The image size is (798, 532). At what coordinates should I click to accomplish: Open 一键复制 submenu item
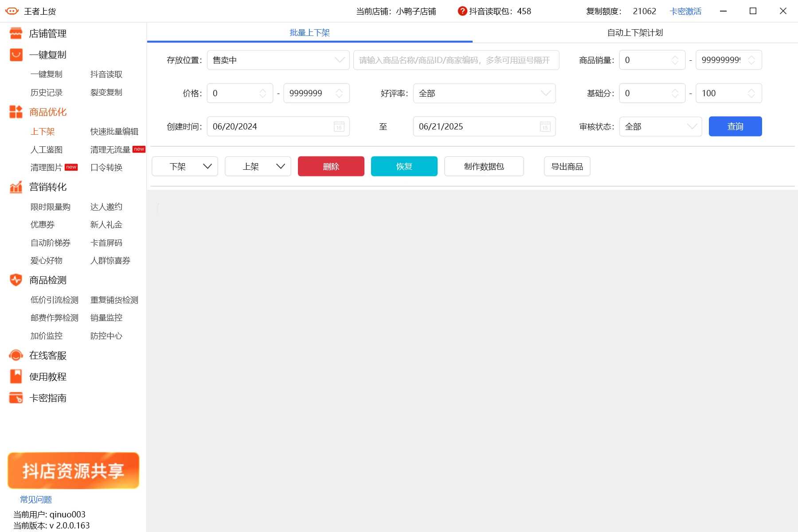pos(47,74)
